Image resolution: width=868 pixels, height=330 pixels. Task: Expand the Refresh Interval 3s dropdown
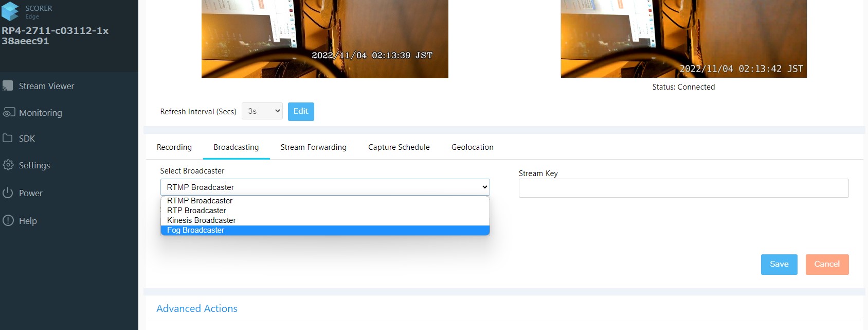[262, 111]
